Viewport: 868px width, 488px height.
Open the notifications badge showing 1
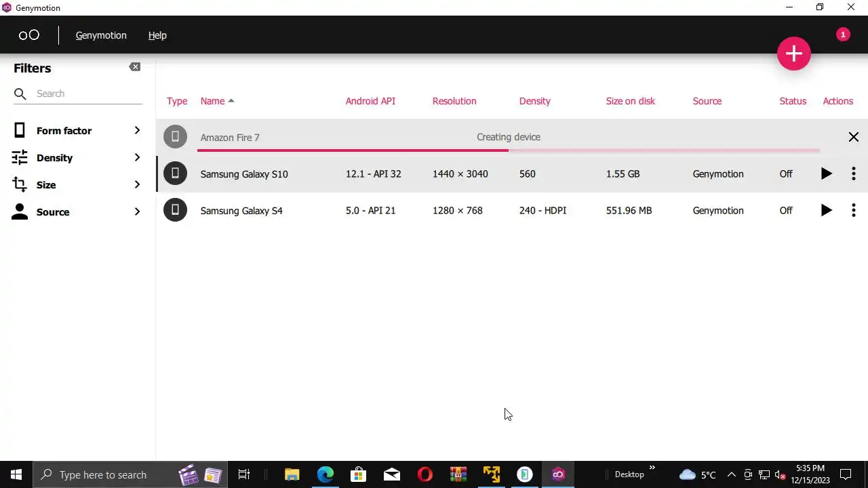coord(843,35)
